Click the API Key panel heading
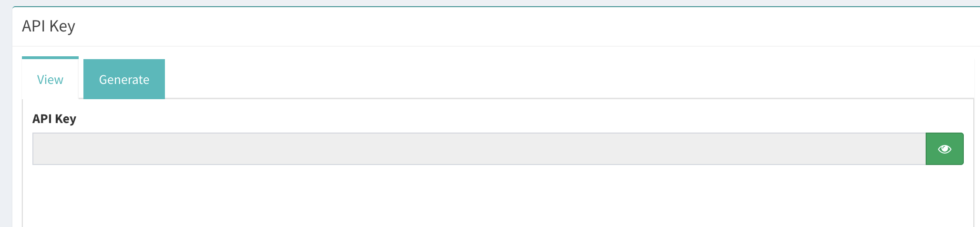The image size is (980, 227). pos(49,26)
